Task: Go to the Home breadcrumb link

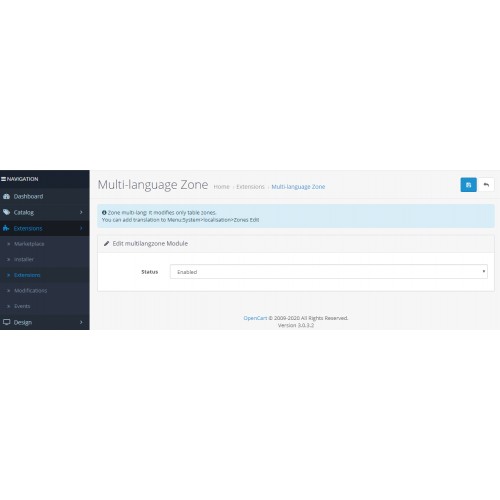Action: pyautogui.click(x=221, y=187)
